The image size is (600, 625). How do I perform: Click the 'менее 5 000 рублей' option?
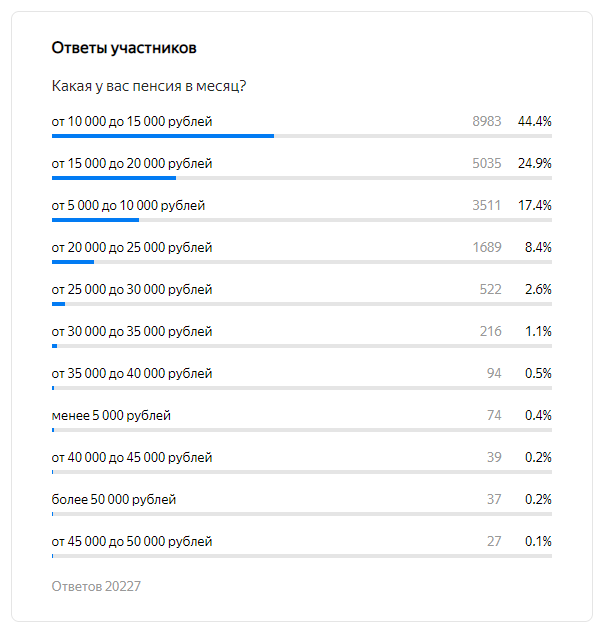point(111,415)
